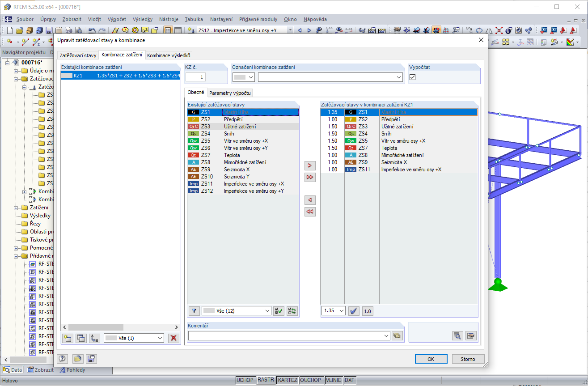Select ZS4 Sníh in existing load cases
This screenshot has height=386, width=588.
point(243,133)
